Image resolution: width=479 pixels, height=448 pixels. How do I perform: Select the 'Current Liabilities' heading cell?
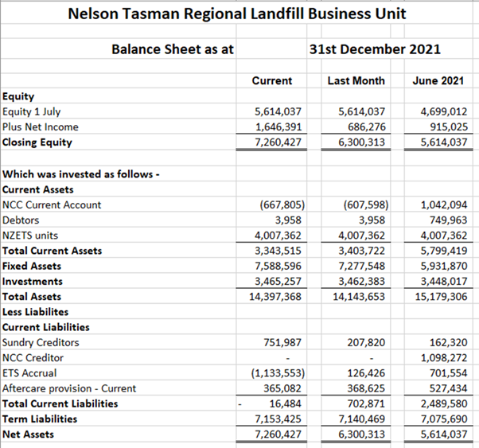(46, 327)
